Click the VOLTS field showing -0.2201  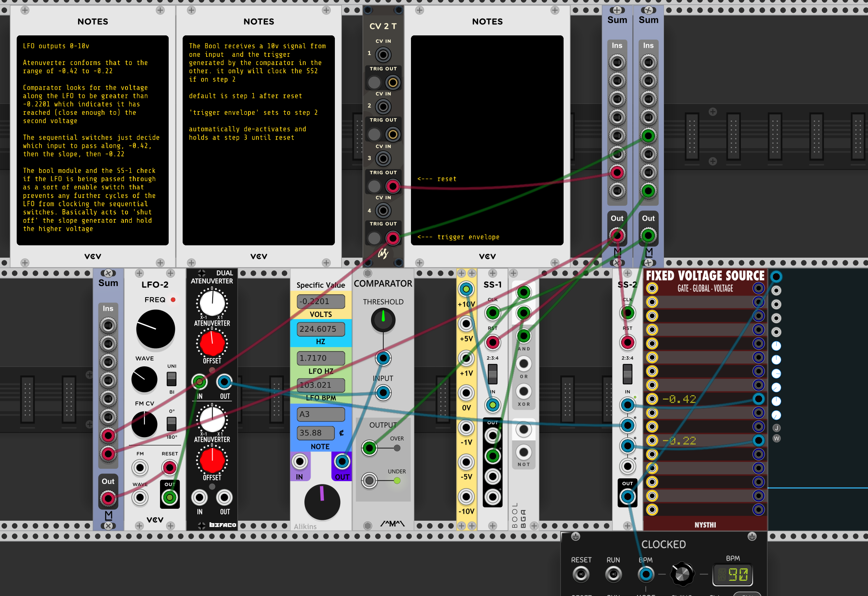click(321, 301)
